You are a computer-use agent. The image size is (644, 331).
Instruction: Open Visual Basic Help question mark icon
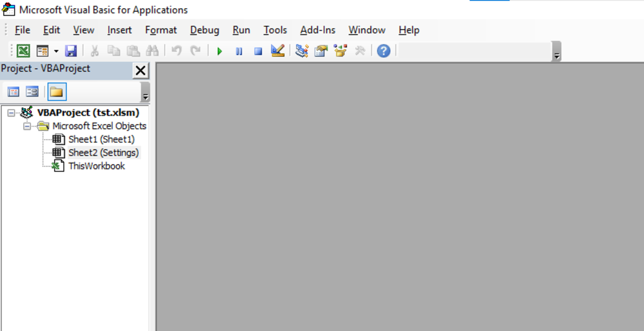[383, 51]
